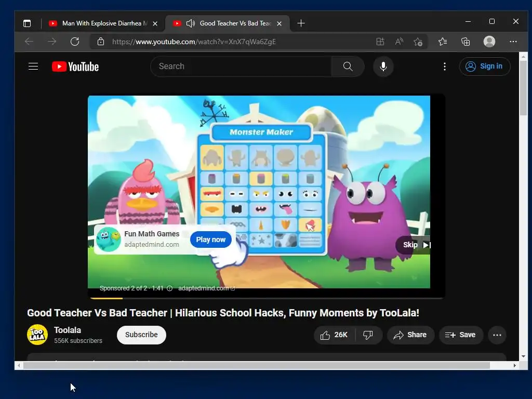Go forward with the forward arrow
This screenshot has height=399, width=532.
[52, 42]
